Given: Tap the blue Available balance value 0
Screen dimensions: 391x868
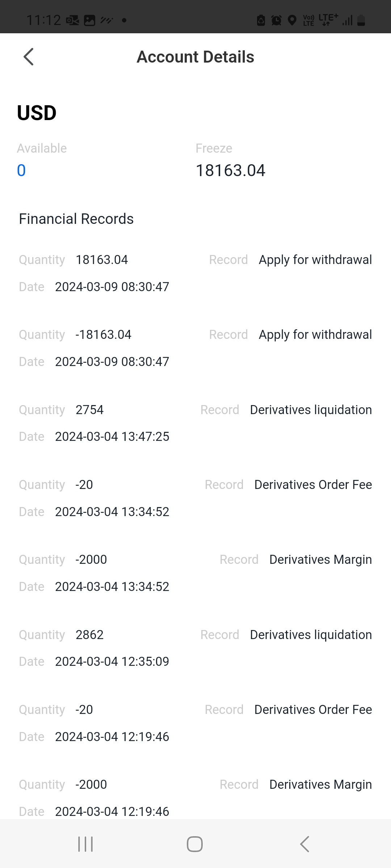Looking at the screenshot, I should (x=21, y=170).
